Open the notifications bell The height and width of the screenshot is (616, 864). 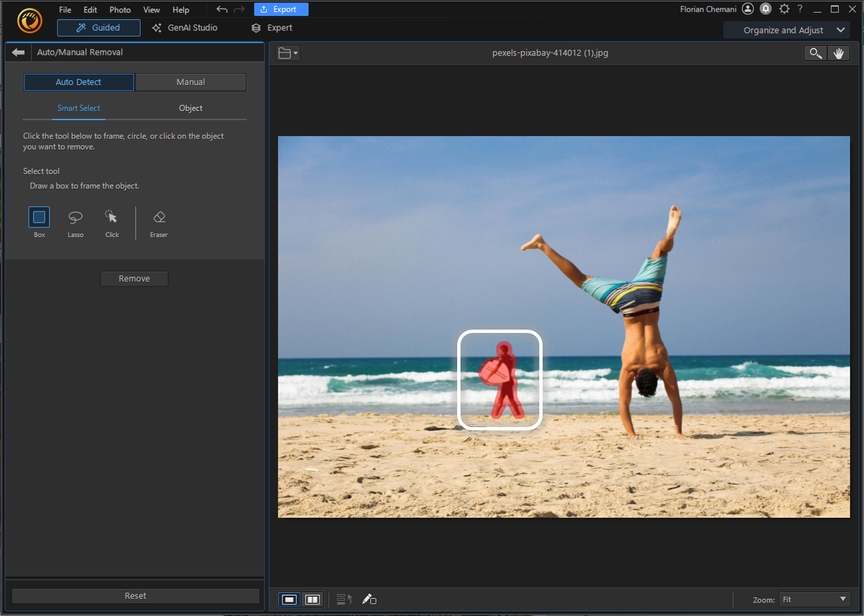tap(766, 9)
